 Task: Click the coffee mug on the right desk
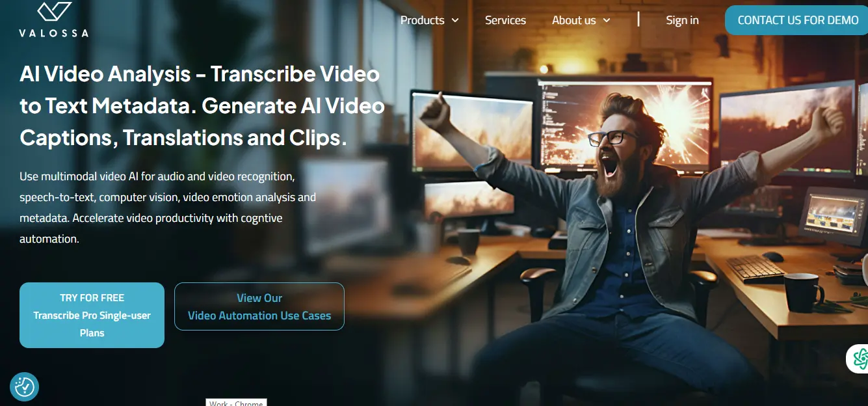(x=803, y=291)
